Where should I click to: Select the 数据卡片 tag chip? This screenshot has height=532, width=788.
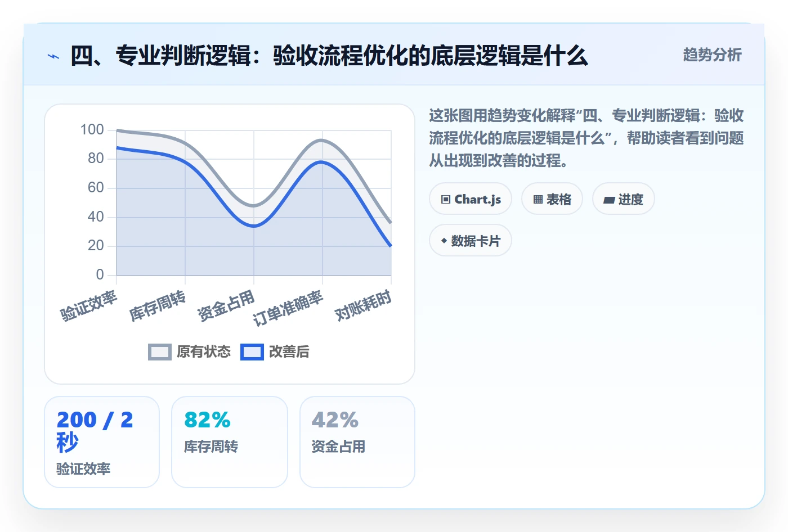pos(471,241)
